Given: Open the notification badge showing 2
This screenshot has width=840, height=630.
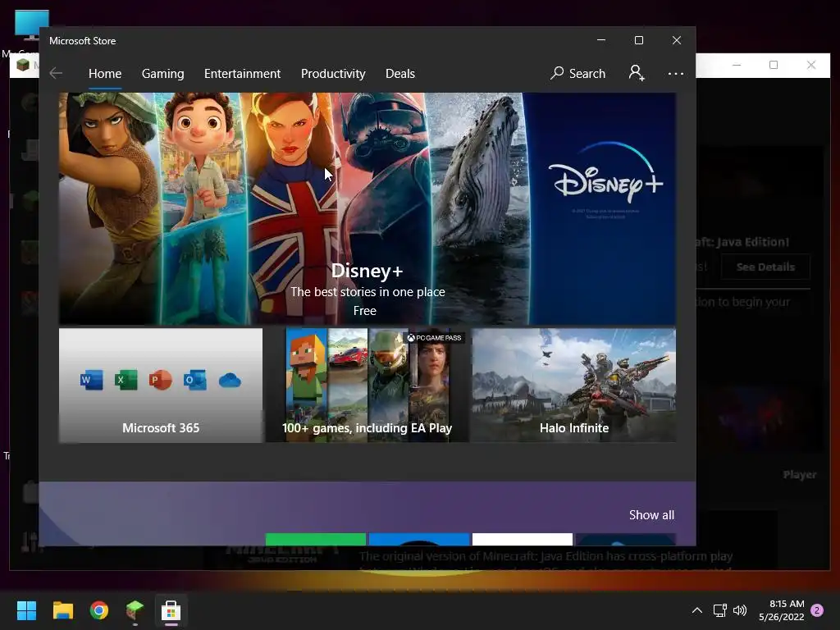Looking at the screenshot, I should click(x=817, y=610).
